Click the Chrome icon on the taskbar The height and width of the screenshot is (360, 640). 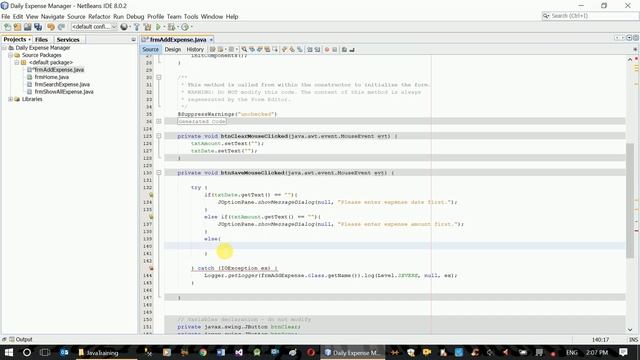(203, 352)
